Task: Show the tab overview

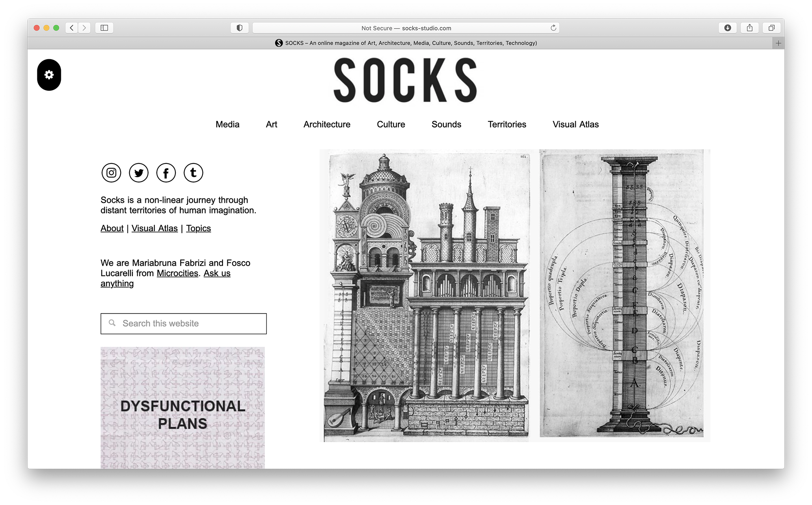Action: coord(771,28)
